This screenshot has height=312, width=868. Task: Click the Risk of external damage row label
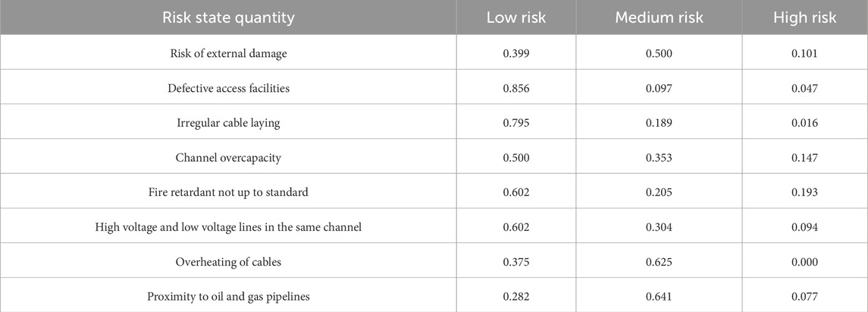tap(228, 54)
